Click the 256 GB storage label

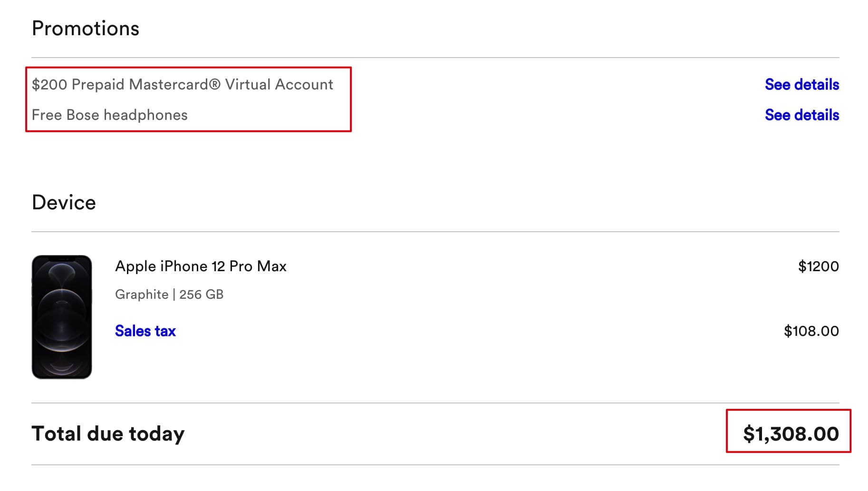pos(201,295)
